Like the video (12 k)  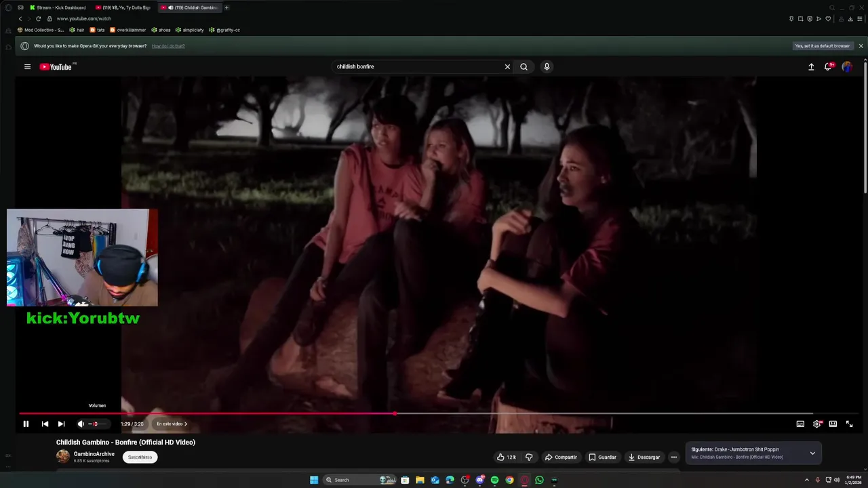[x=507, y=457]
